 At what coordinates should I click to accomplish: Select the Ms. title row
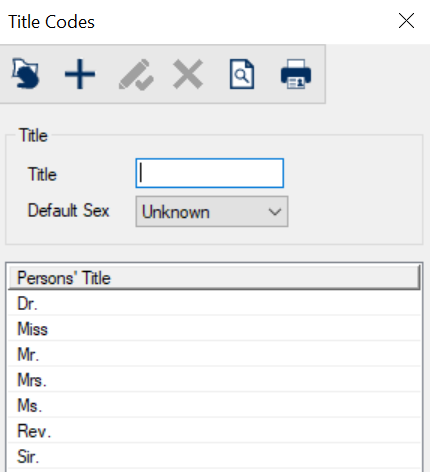click(214, 405)
